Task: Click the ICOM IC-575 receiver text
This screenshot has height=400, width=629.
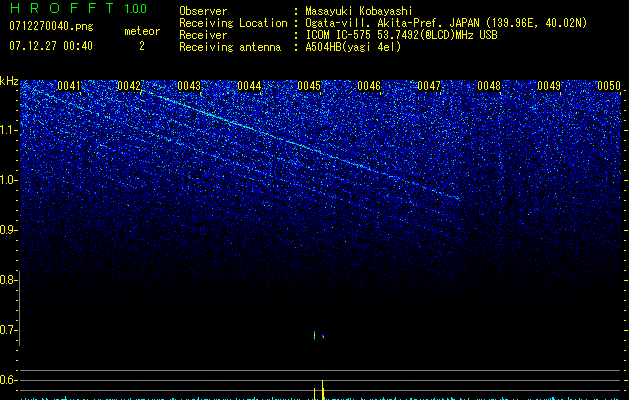Action: pos(401,35)
